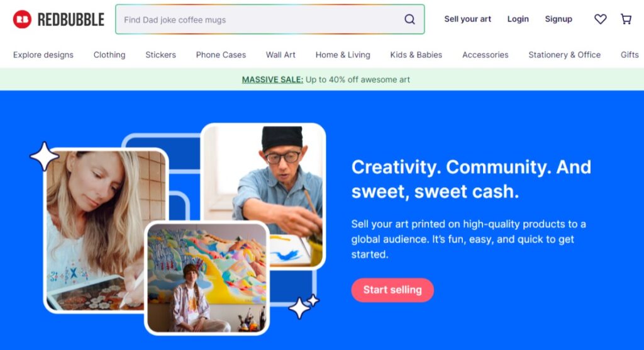The height and width of the screenshot is (350, 644).
Task: Follow the MASSIVE SALE banner link
Action: click(x=272, y=79)
